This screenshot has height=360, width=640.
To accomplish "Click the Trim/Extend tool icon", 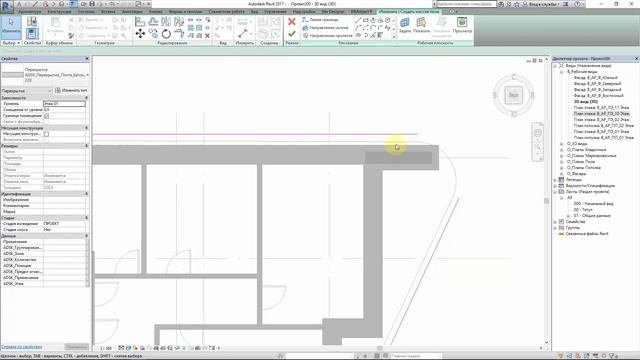I will pyautogui.click(x=179, y=34).
